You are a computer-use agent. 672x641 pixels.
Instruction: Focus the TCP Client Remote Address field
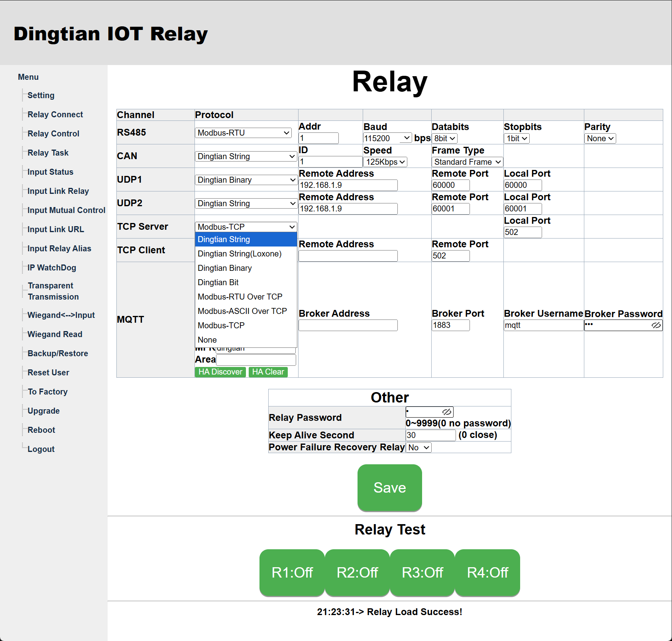pyautogui.click(x=348, y=256)
